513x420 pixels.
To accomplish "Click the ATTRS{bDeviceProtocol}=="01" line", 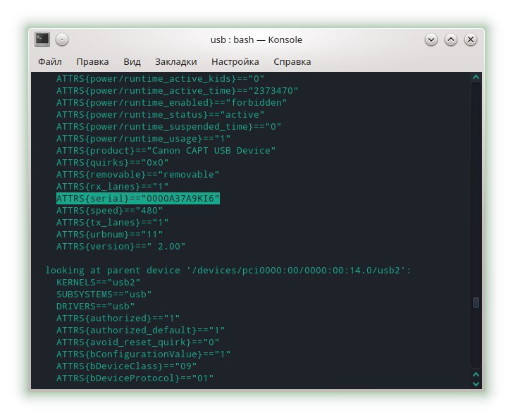I will tap(135, 378).
